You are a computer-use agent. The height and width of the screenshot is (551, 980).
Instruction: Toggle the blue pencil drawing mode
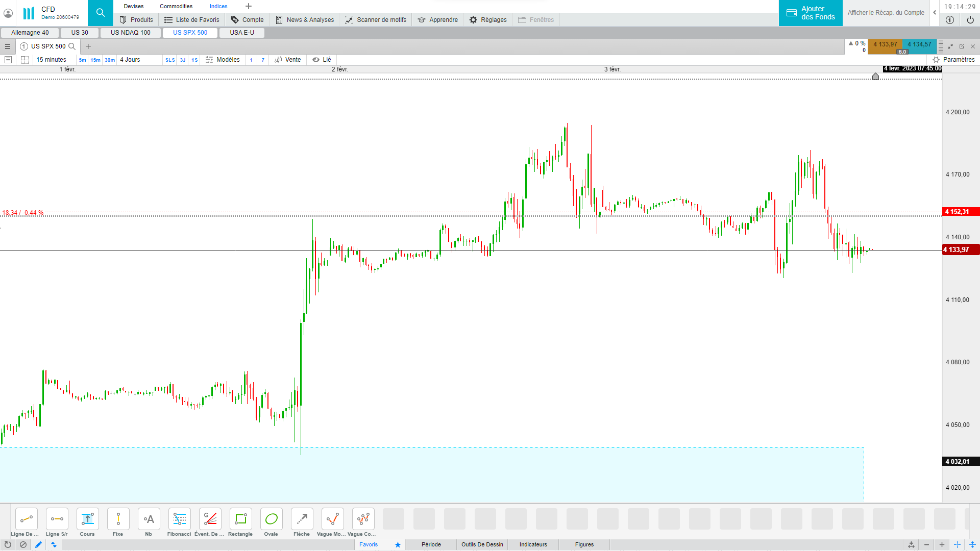click(38, 544)
